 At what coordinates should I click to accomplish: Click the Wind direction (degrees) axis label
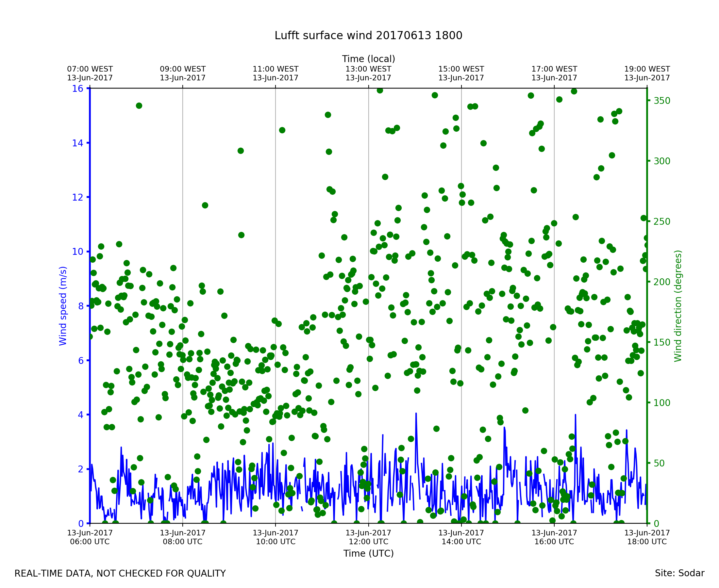[x=678, y=306]
